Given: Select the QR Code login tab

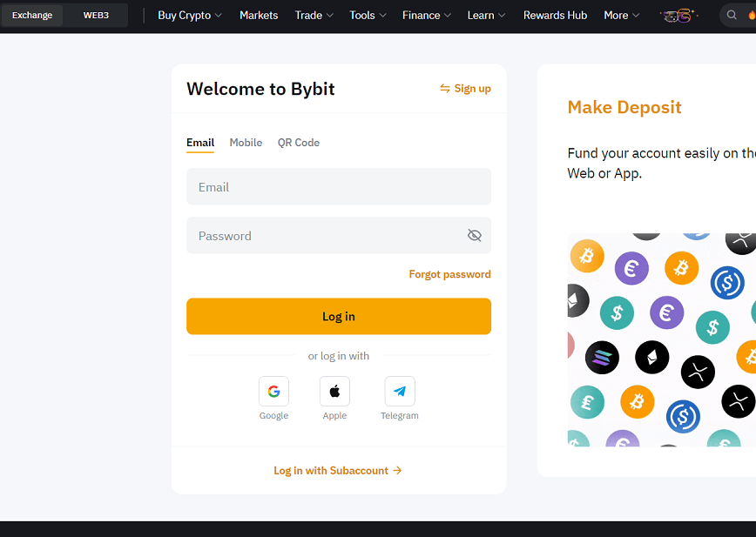Looking at the screenshot, I should pos(299,143).
